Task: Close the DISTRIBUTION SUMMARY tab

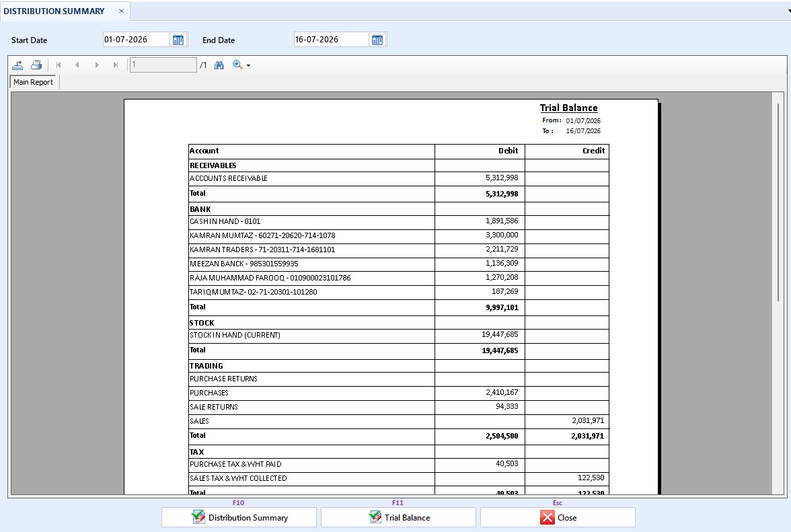Action: point(121,11)
